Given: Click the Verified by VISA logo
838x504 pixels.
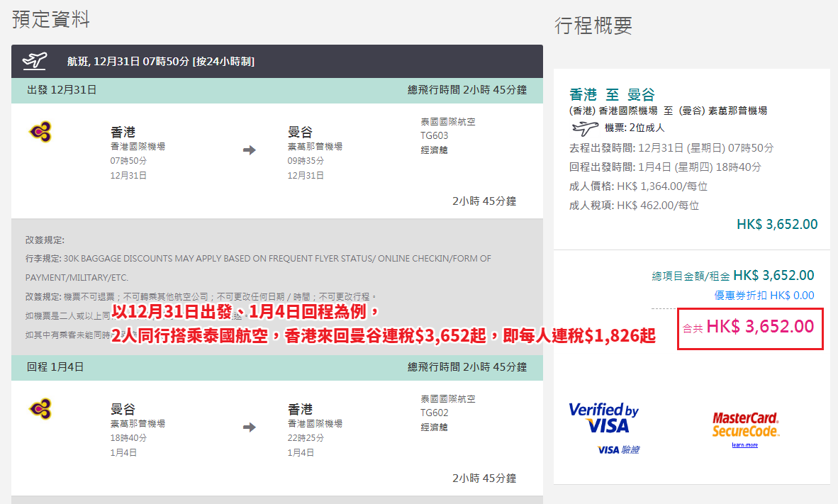Looking at the screenshot, I should coord(604,418).
